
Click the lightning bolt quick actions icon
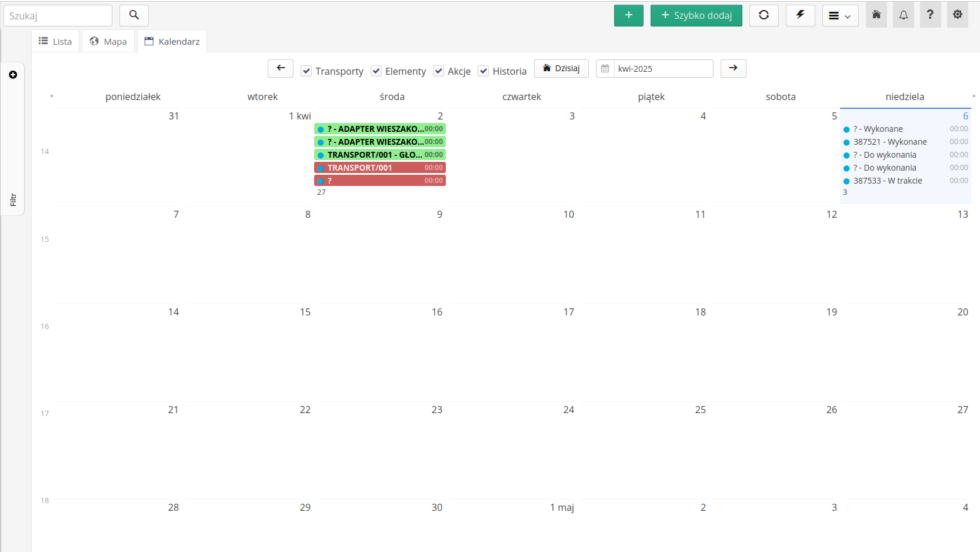800,15
